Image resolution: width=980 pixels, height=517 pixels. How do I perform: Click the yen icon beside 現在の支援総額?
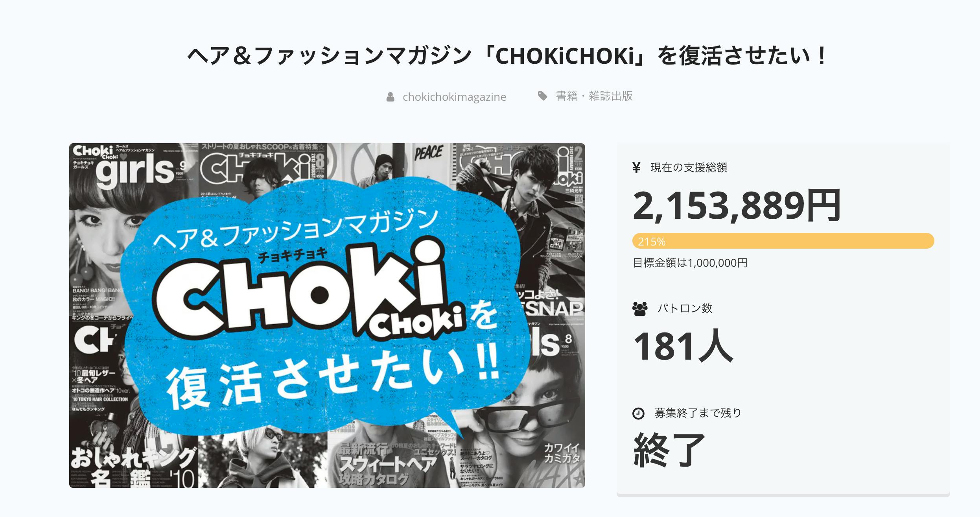(x=636, y=168)
